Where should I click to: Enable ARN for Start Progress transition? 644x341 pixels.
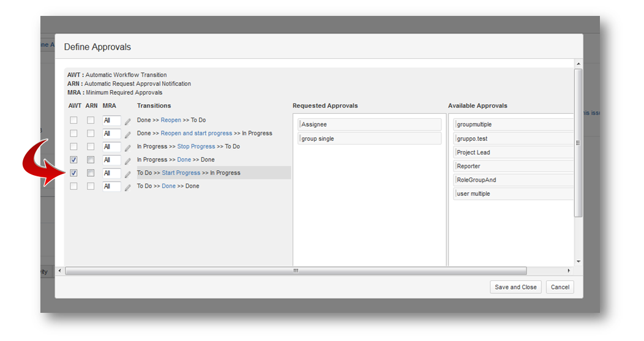(91, 173)
